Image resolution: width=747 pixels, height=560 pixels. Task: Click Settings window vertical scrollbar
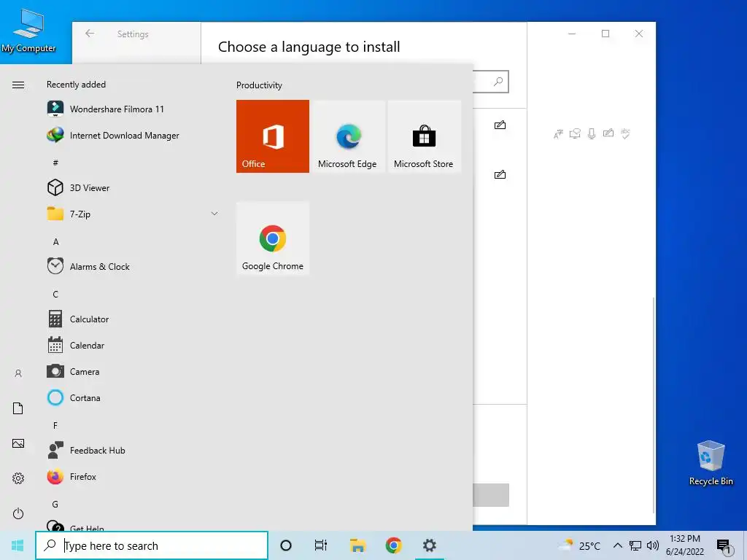(x=653, y=405)
